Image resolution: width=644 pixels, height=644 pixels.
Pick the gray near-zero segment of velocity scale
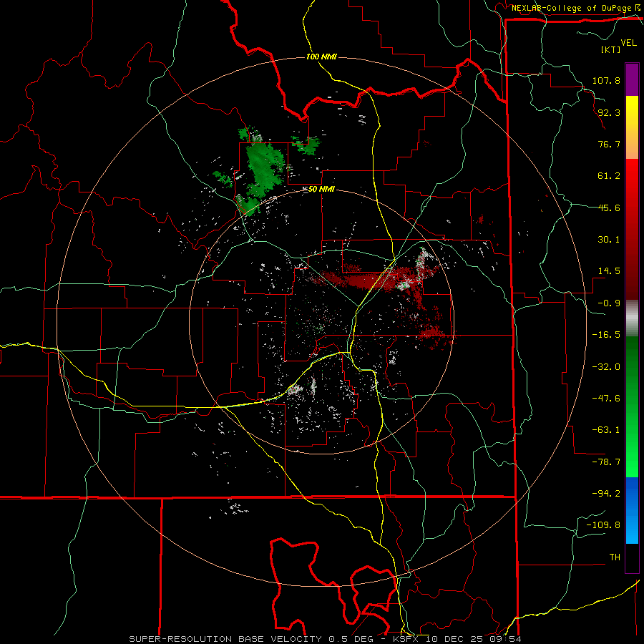tap(632, 318)
